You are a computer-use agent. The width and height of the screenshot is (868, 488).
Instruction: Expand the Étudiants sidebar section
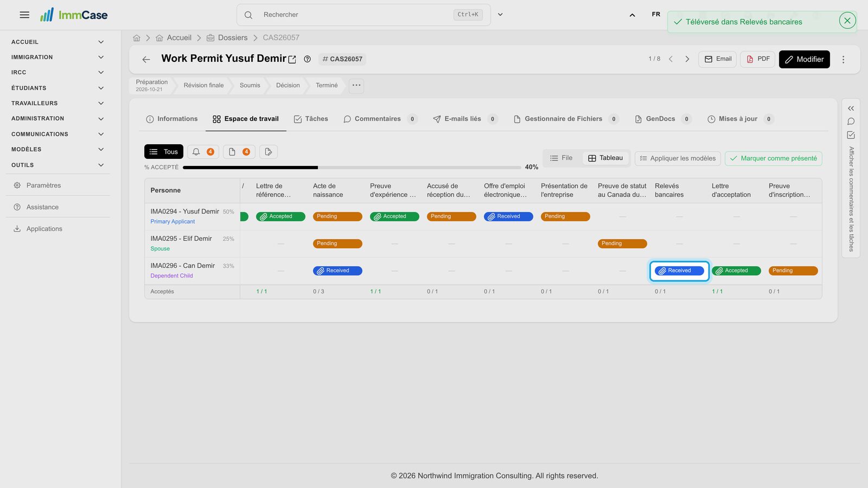[58, 88]
